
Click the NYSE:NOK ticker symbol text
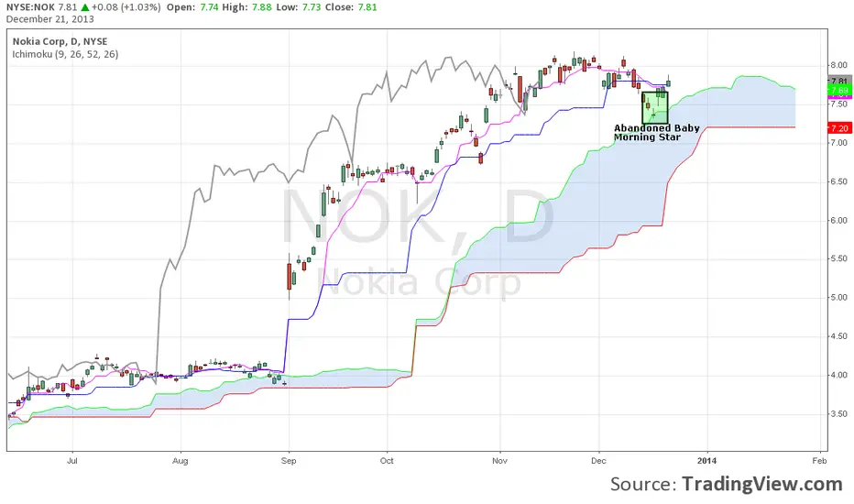(30, 7)
